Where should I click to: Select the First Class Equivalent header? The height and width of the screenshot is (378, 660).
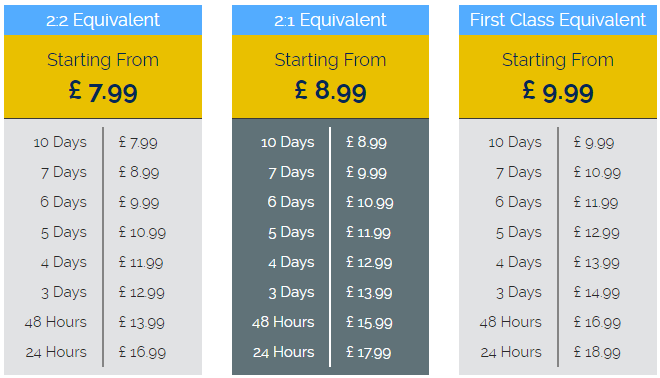click(x=557, y=20)
